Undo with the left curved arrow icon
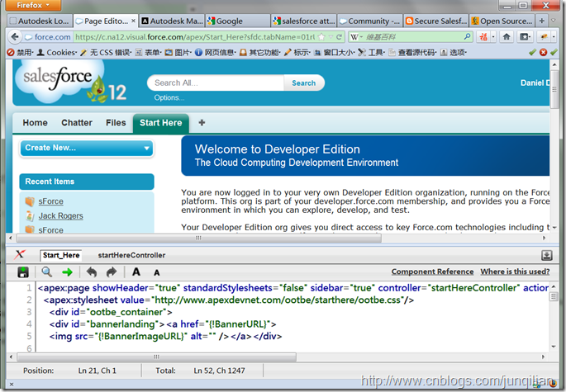566x392 pixels. point(92,272)
